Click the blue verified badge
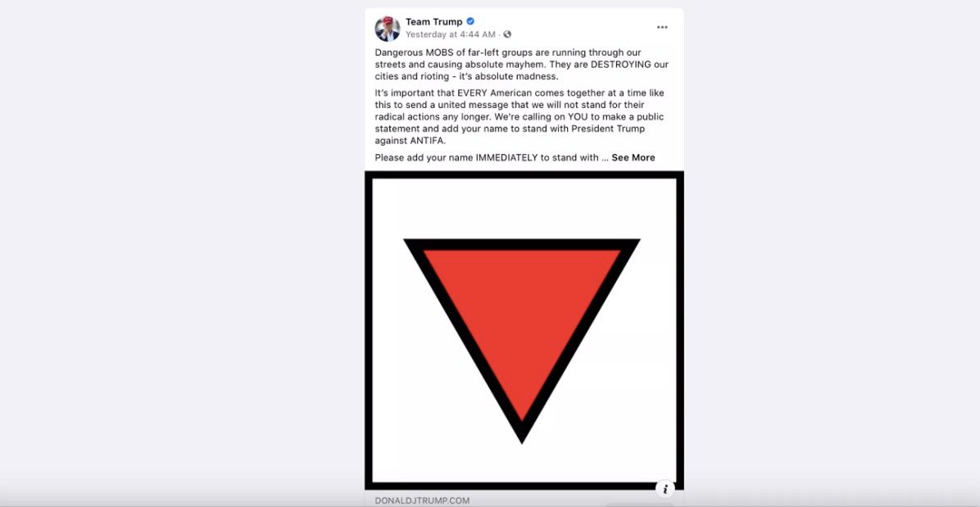This screenshot has width=980, height=507. click(x=470, y=21)
